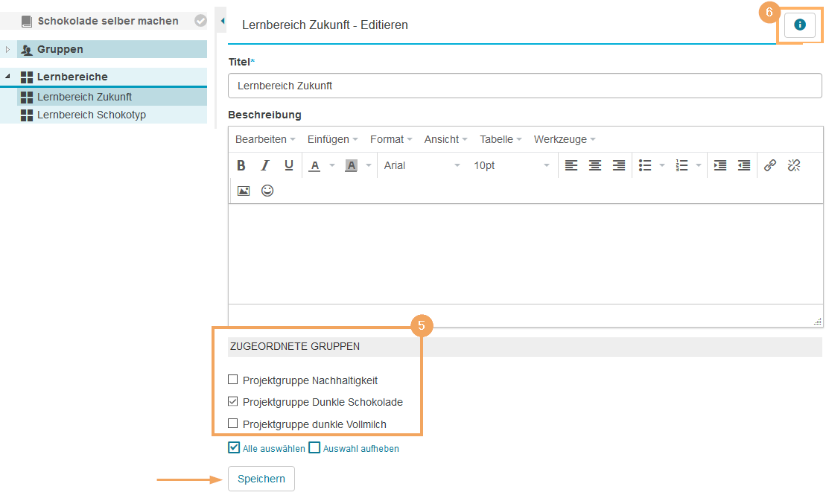This screenshot has height=504, width=829.
Task: Apply italic formatting
Action: click(x=264, y=165)
